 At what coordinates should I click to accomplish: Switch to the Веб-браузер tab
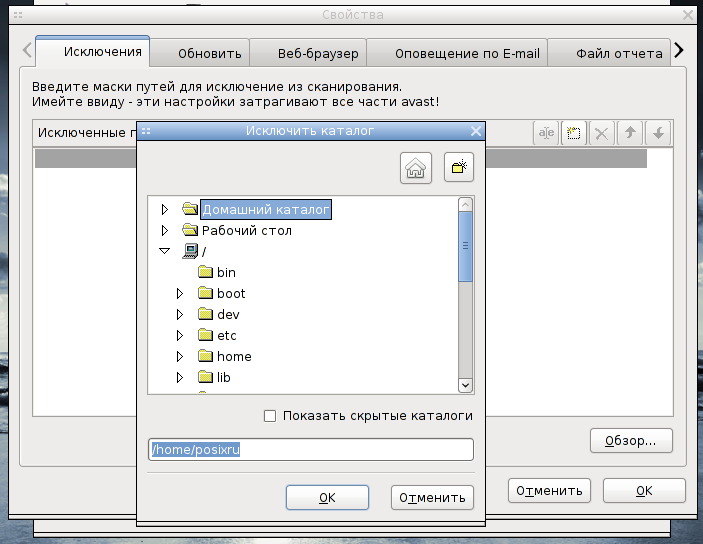[308, 53]
